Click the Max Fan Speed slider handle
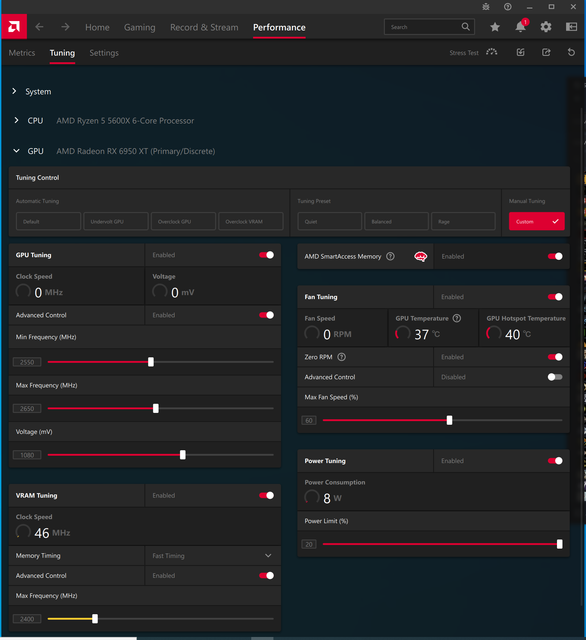 pyautogui.click(x=449, y=420)
